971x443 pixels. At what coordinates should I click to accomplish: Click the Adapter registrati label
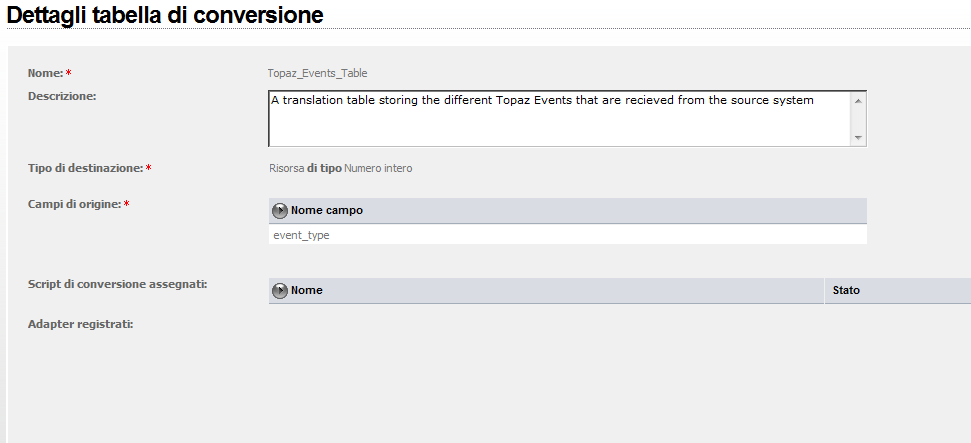click(x=81, y=324)
